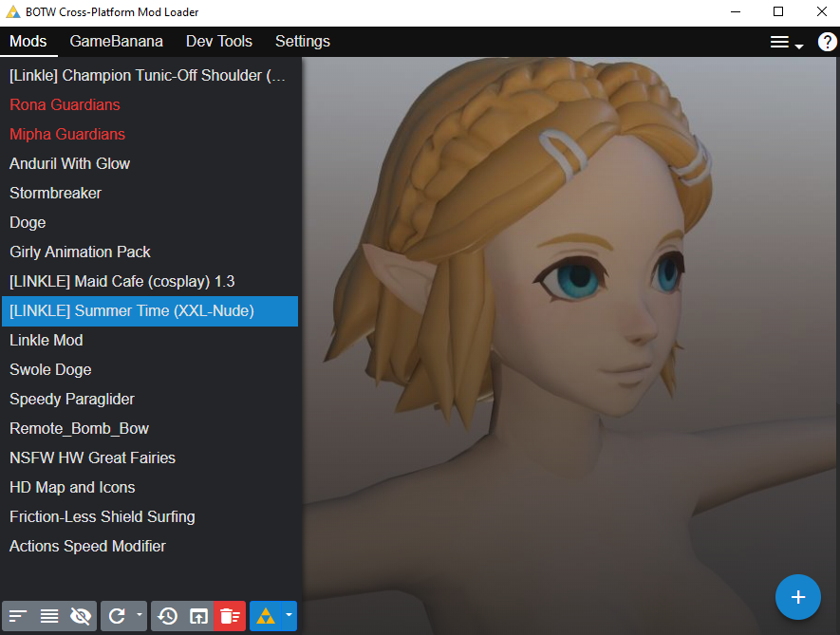Expand the launch options dropdown arrow

(289, 615)
